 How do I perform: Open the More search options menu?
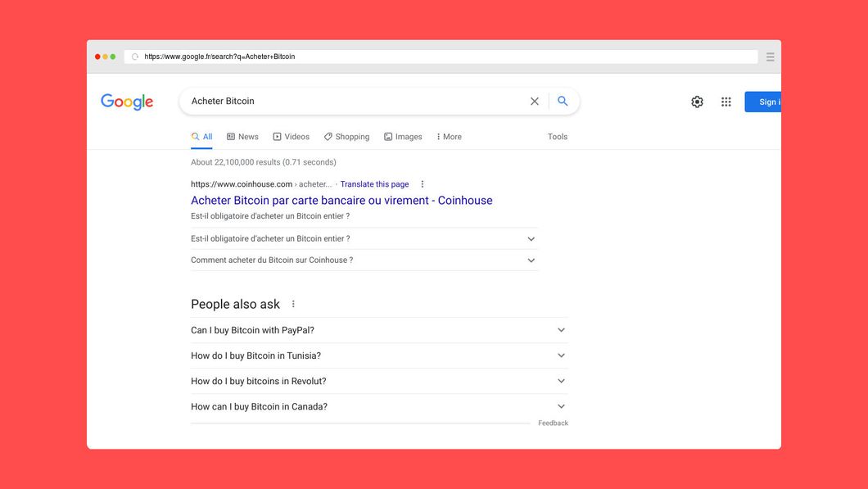pyautogui.click(x=449, y=137)
